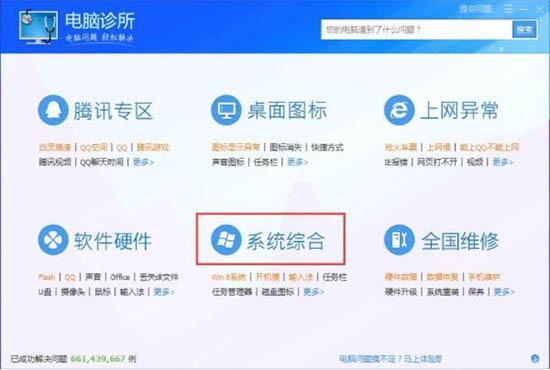
Task: Focus the search box asking 您的电脑遇到了什么问题
Action: tap(417, 29)
